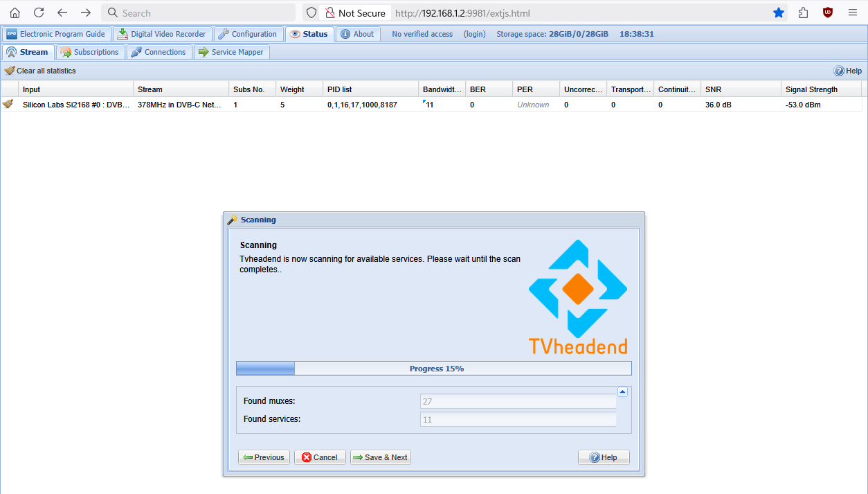Viewport: 868px width, 494px height.
Task: Open the Firefox hamburger menu
Action: click(852, 12)
